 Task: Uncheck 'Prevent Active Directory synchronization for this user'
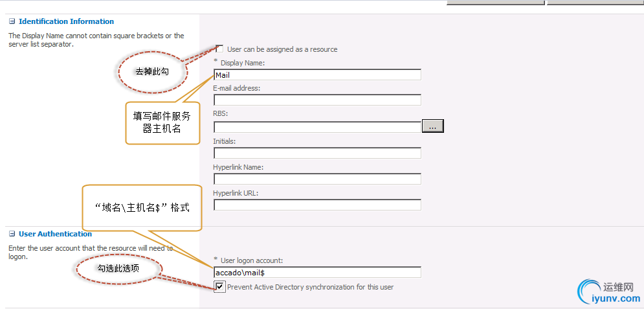point(219,286)
